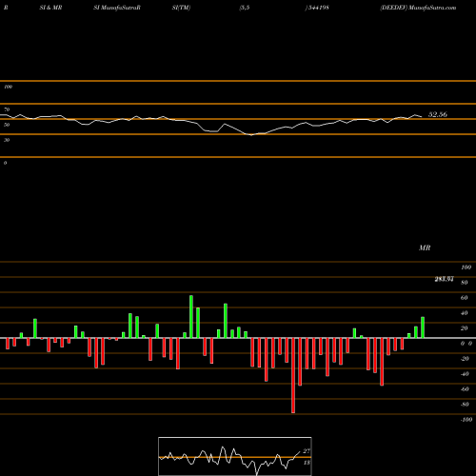The image size is (476, 476).
Task: Click the RSI 100 axis label
Action: [8, 87]
